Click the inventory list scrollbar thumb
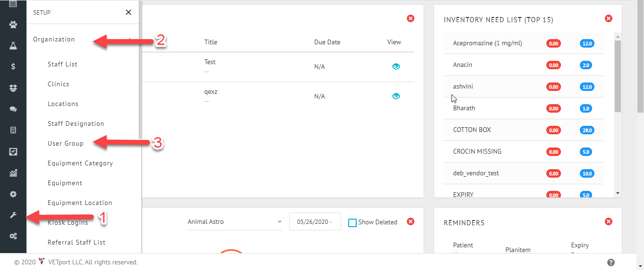This screenshot has height=270, width=644. pos(618,76)
